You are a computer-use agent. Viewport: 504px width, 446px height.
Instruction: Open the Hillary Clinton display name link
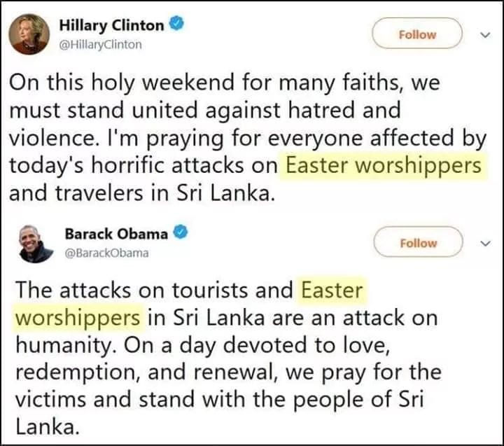point(111,26)
